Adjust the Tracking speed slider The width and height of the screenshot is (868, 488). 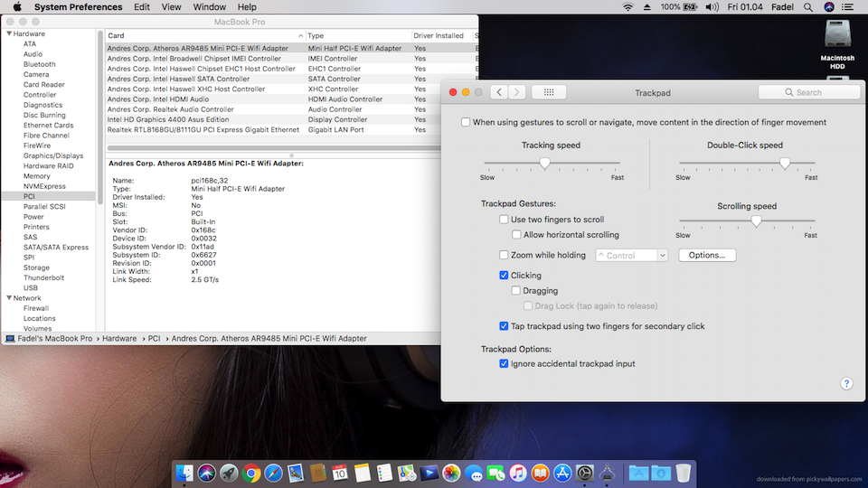tap(545, 164)
